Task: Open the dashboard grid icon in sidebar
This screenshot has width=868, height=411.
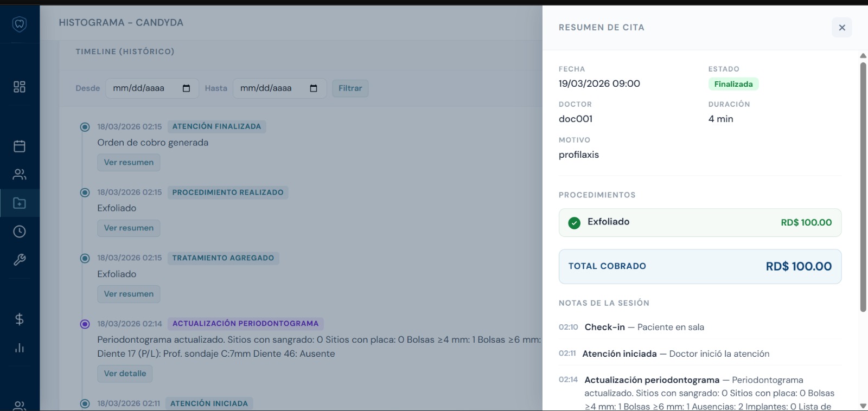Action: coord(20,87)
